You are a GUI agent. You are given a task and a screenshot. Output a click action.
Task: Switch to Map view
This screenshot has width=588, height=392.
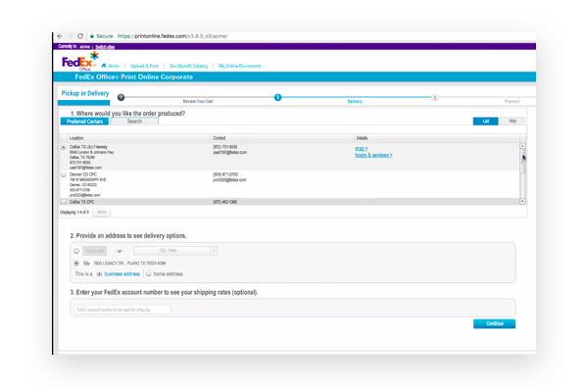coord(513,121)
